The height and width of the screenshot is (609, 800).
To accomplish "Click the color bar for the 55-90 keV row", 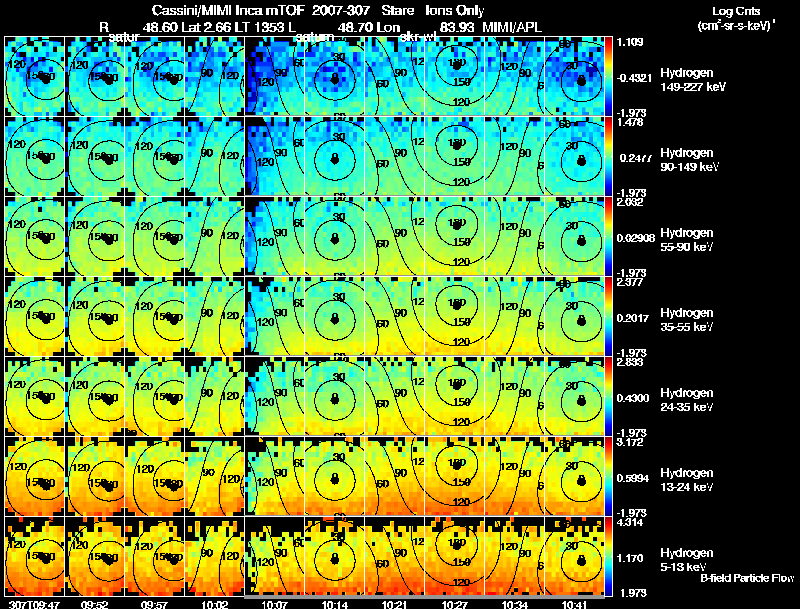I will [609, 236].
